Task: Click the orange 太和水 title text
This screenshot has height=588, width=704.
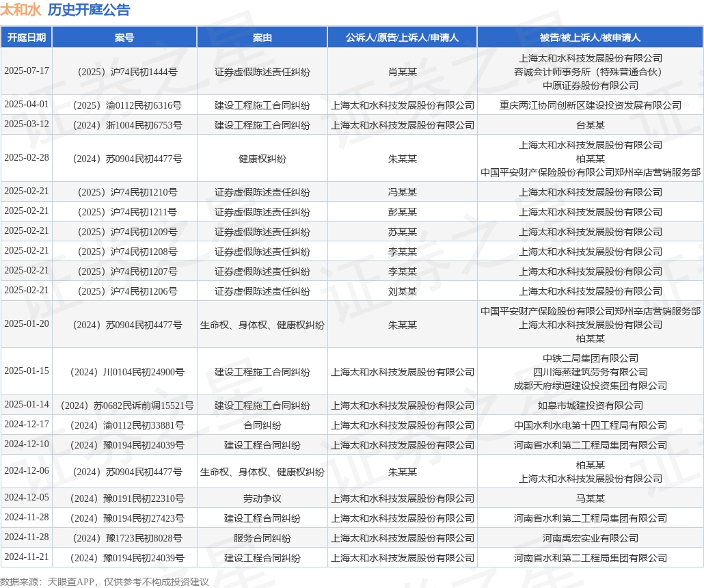Action: [x=21, y=10]
